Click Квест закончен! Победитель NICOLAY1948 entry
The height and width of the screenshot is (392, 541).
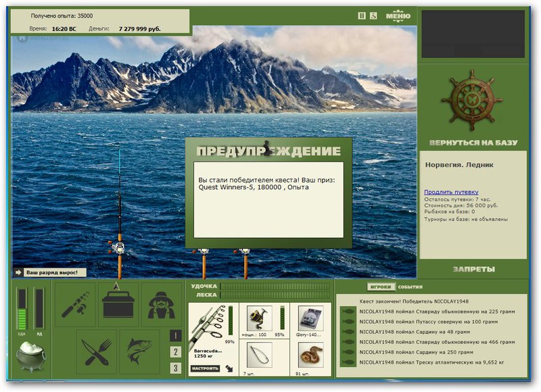point(414,301)
